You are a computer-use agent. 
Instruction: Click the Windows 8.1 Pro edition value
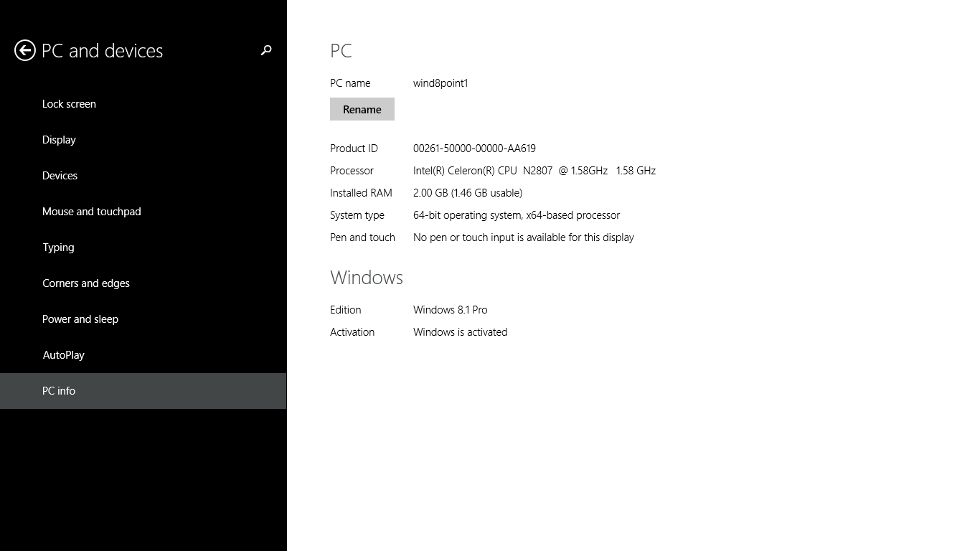451,310
